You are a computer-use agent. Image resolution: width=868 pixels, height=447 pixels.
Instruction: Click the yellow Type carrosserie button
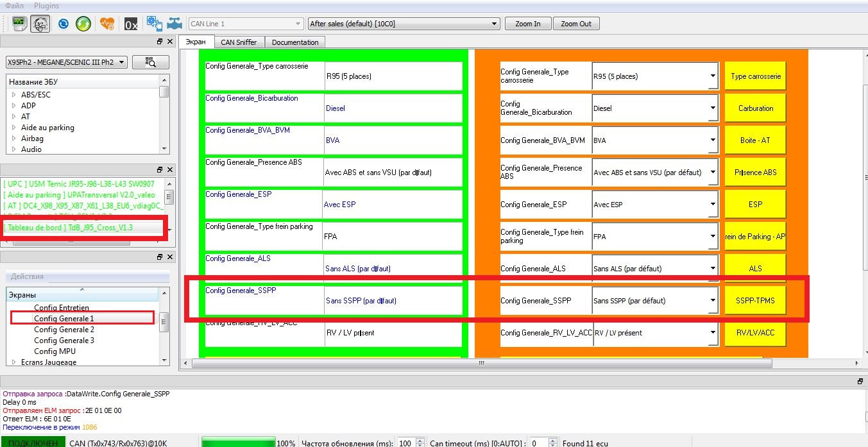point(756,76)
